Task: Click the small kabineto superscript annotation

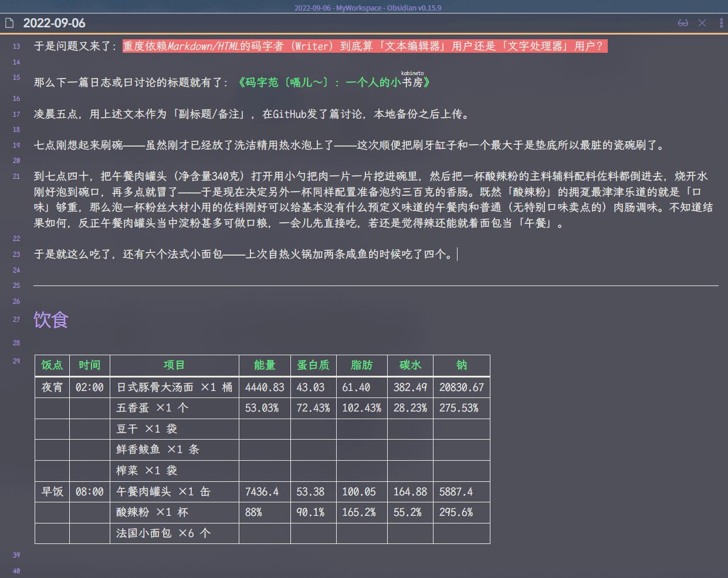Action: point(412,74)
